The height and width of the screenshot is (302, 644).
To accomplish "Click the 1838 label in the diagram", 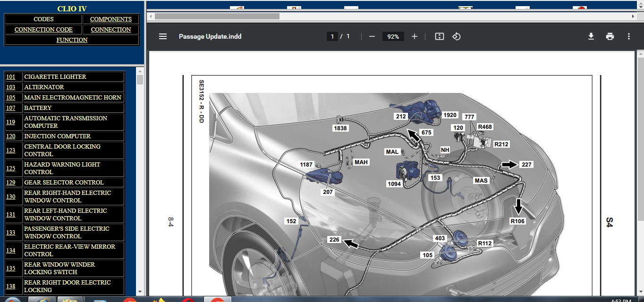I will coord(340,128).
